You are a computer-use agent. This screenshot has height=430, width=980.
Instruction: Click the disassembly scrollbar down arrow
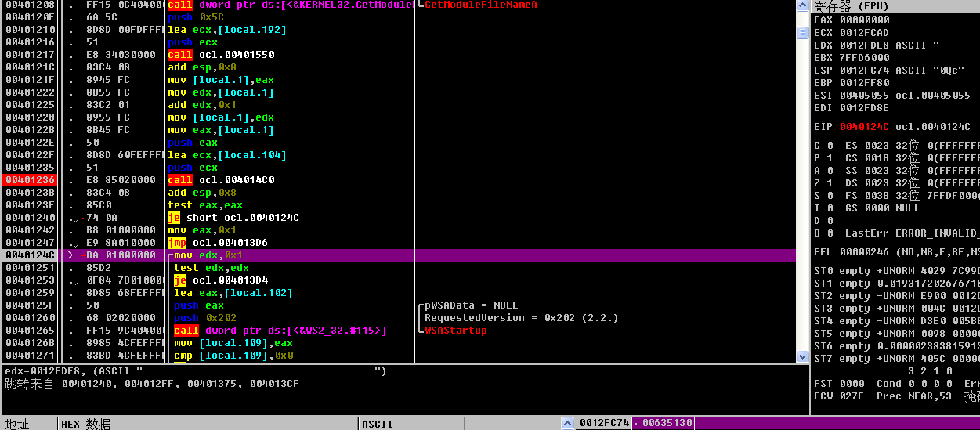coord(802,356)
